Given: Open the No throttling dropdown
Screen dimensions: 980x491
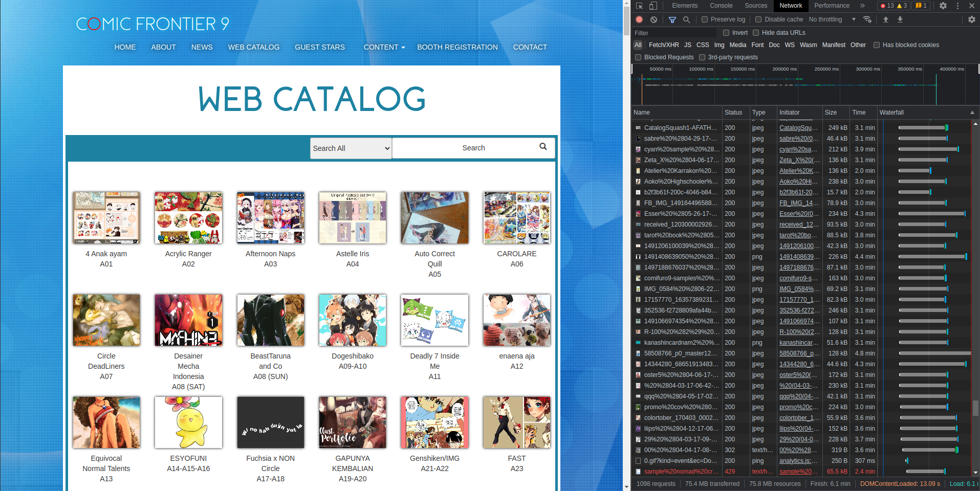Looking at the screenshot, I should click(x=832, y=19).
